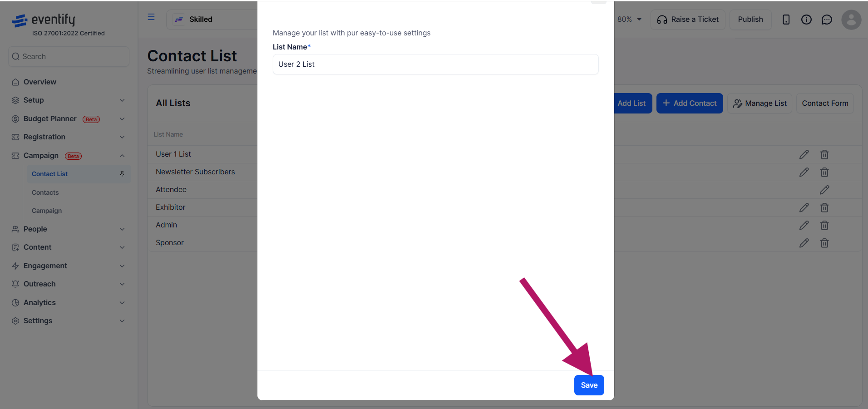This screenshot has height=409, width=868.
Task: Select the Sponsor list name
Action: tap(170, 243)
